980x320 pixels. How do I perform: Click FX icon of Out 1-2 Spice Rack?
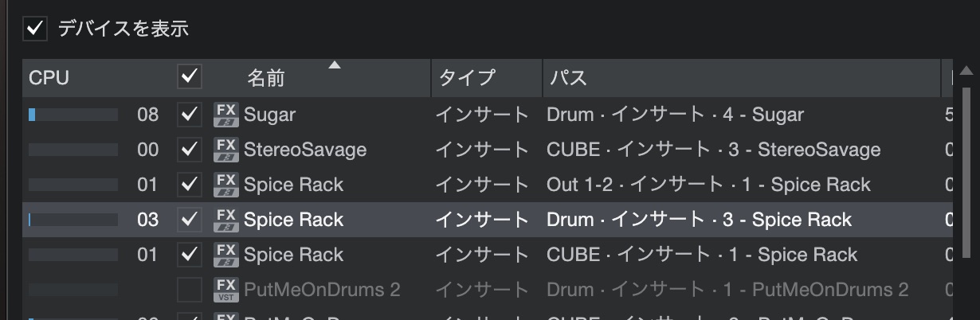pos(227,185)
